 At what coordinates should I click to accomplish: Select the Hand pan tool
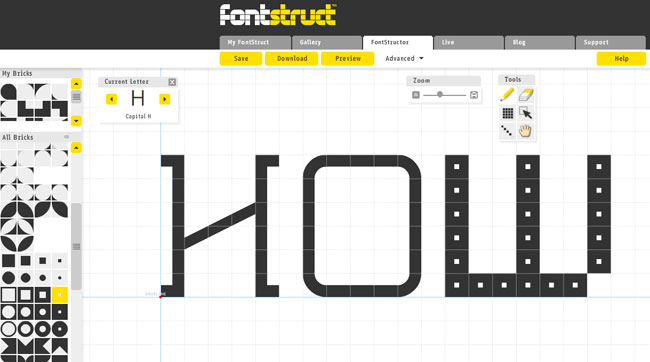(x=525, y=131)
